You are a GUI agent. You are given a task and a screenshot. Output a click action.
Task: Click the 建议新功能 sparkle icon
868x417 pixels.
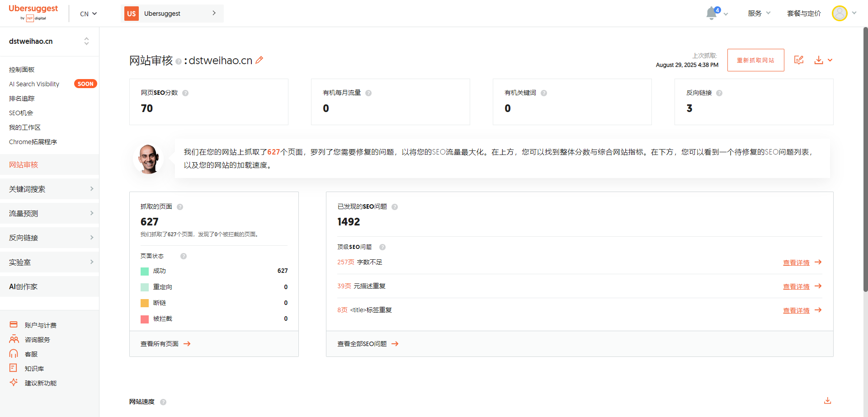(x=14, y=382)
